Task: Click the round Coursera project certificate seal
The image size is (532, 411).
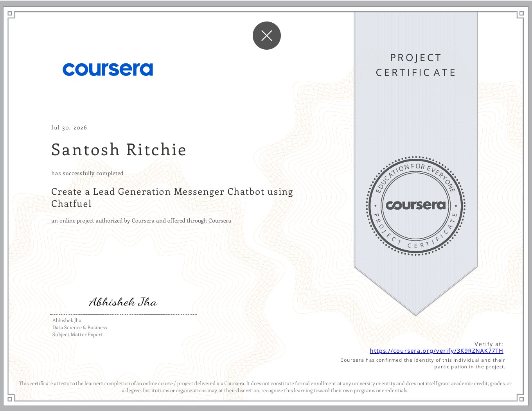Action: click(415, 206)
